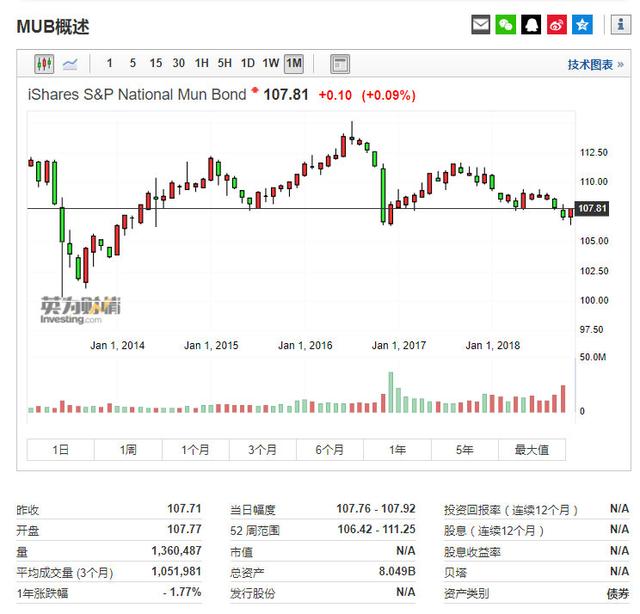Open the chart popup window icon
Image resolution: width=640 pixels, height=614 pixels.
[340, 64]
